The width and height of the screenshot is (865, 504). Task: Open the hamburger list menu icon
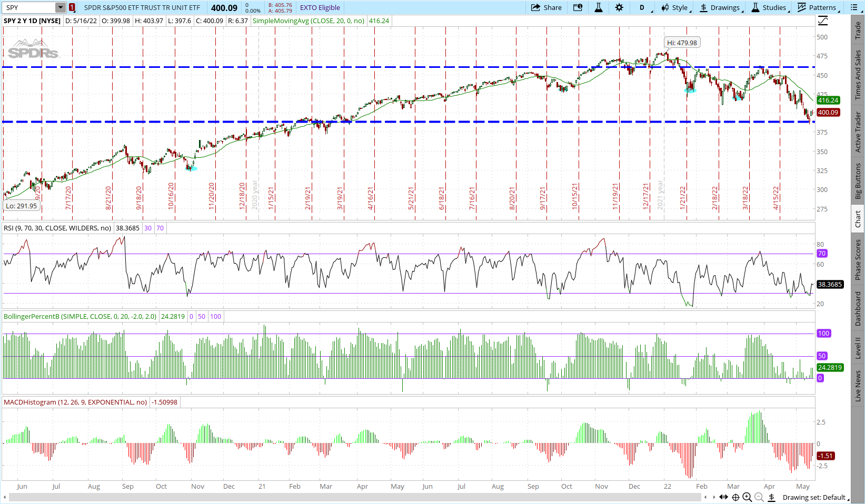[x=854, y=7]
